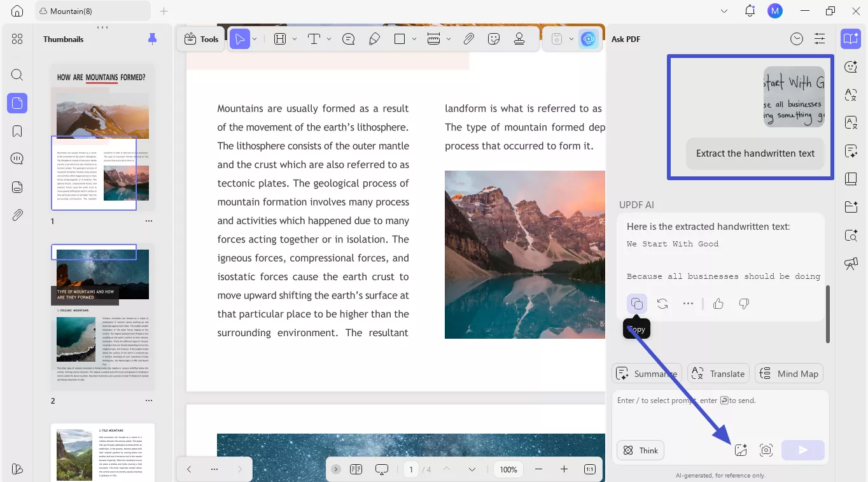Expand the shapes tool dropdown

pos(415,38)
